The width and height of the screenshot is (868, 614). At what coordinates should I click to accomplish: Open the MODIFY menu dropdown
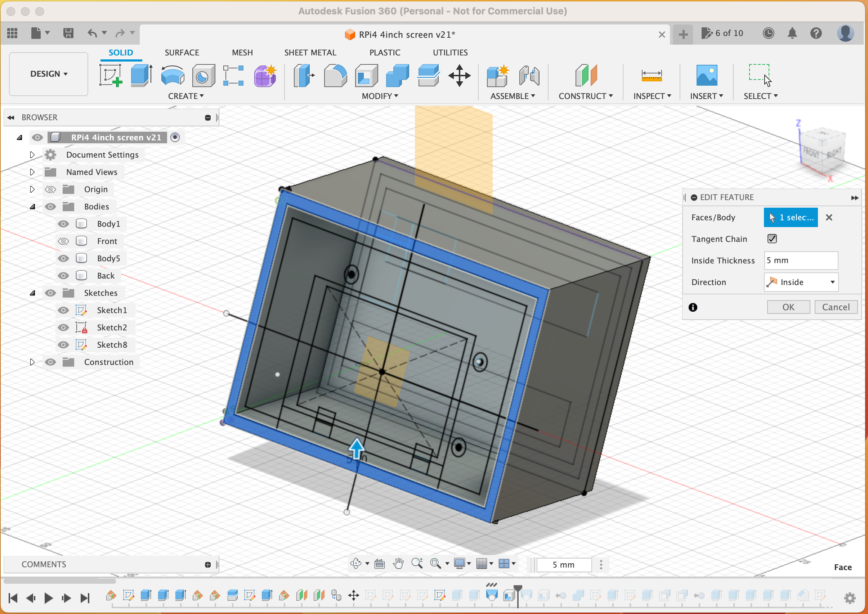pos(380,96)
